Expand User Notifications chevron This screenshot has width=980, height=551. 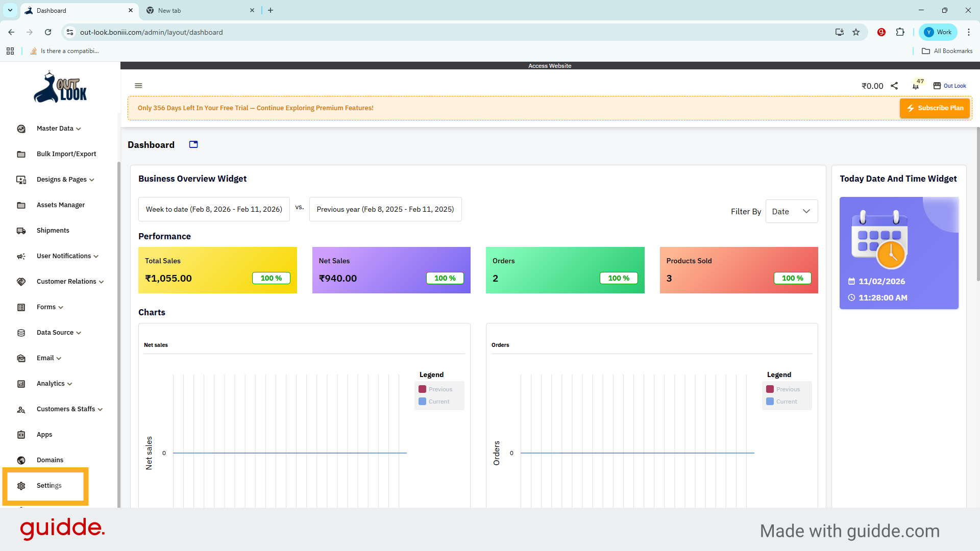[96, 257]
